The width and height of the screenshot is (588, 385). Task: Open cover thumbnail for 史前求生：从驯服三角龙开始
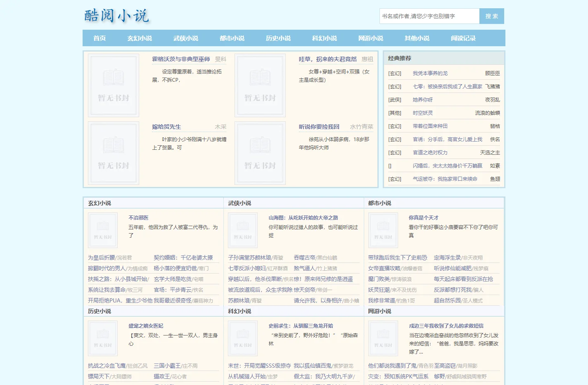243,338
